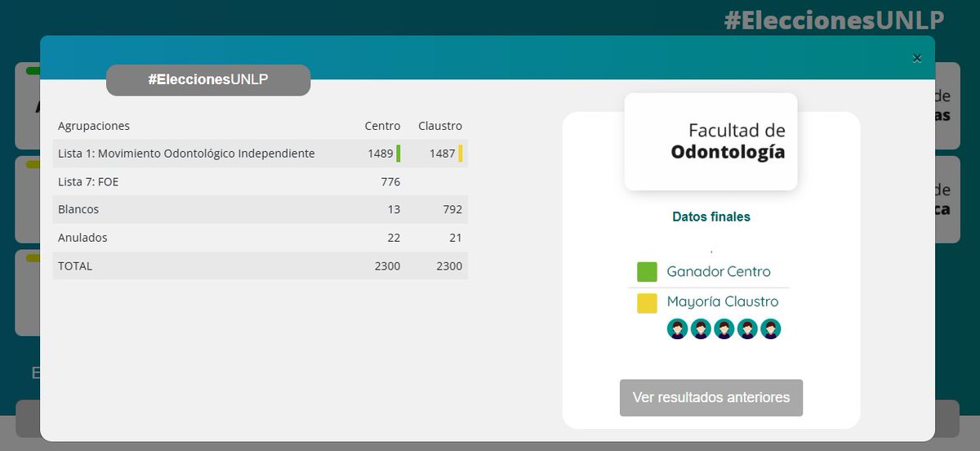
Task: Select the yellow Mayoría Claustro swatch
Action: pyautogui.click(x=647, y=303)
